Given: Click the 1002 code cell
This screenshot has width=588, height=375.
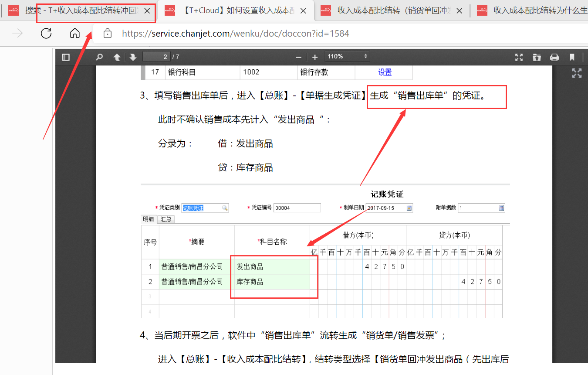Looking at the screenshot, I should [x=269, y=72].
